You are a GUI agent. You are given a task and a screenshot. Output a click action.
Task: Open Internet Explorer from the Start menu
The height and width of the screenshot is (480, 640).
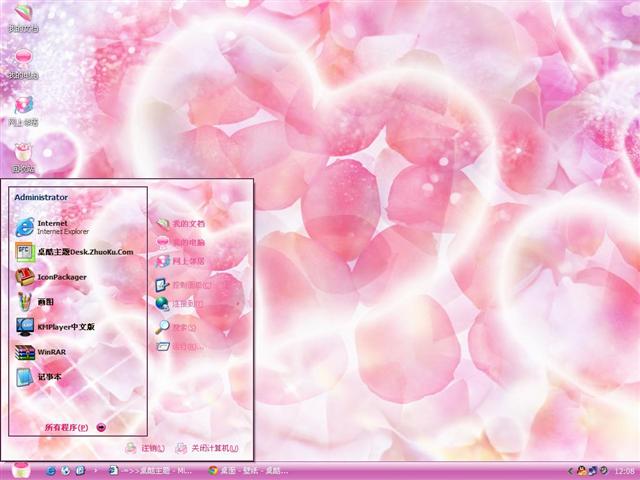pyautogui.click(x=52, y=227)
